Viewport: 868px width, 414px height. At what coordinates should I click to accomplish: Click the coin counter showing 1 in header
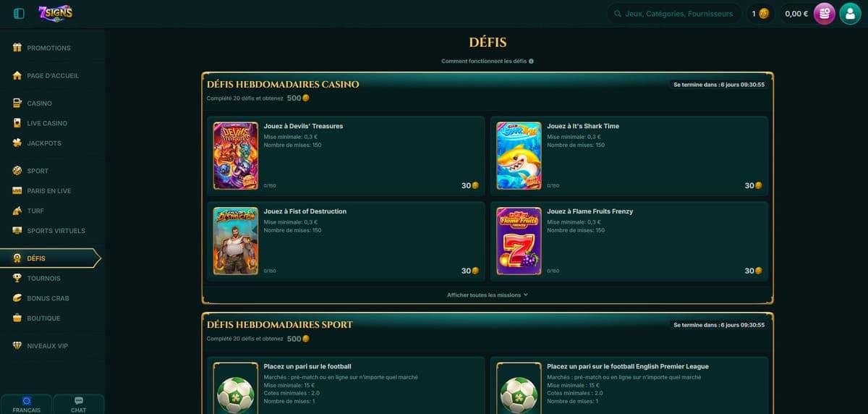click(760, 14)
